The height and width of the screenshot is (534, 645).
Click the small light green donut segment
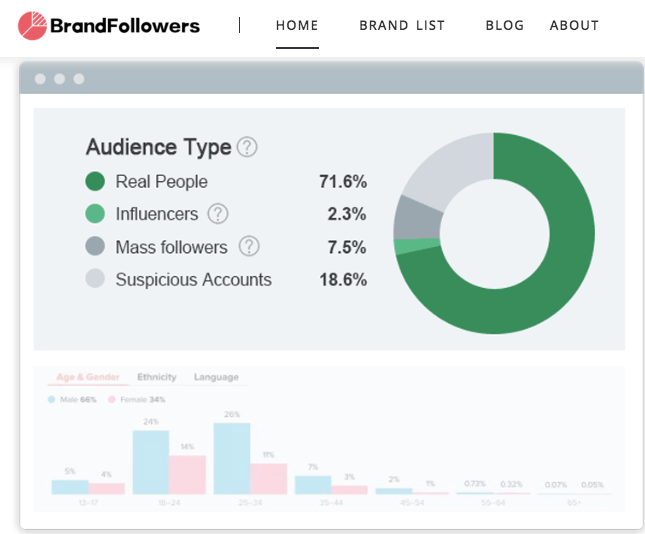(416, 246)
